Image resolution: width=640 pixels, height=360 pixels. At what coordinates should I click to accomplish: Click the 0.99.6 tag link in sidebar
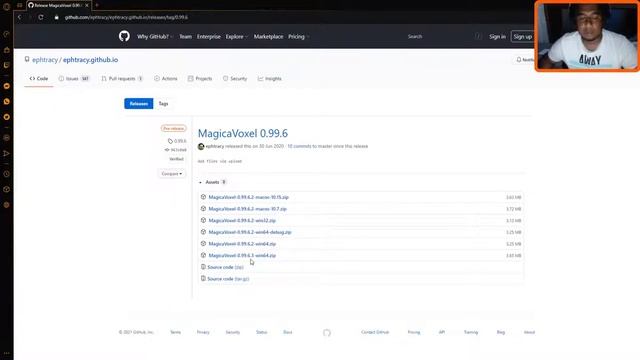pyautogui.click(x=177, y=141)
